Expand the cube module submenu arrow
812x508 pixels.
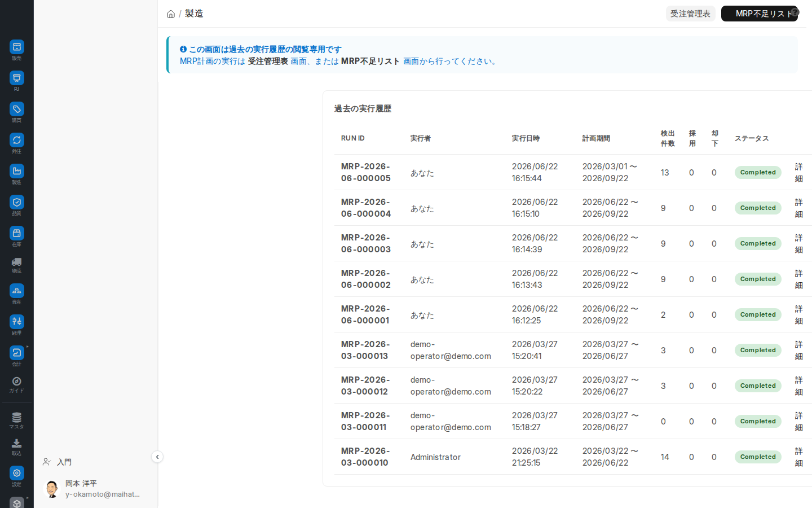pos(27,498)
